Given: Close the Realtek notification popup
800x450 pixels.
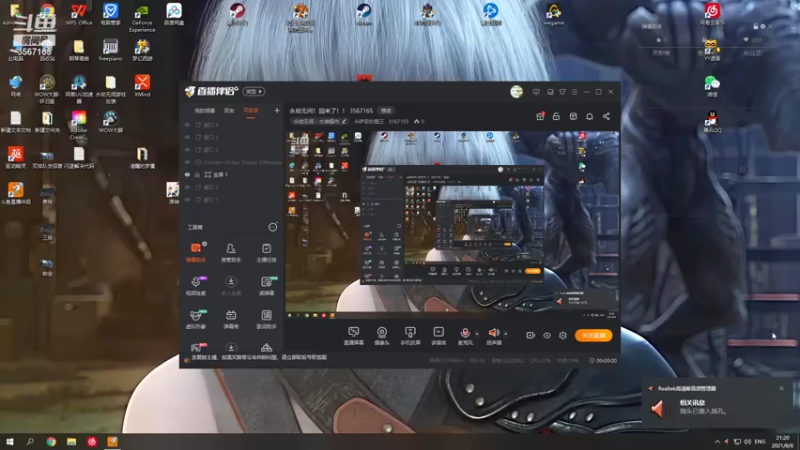Looking at the screenshot, I should [782, 388].
